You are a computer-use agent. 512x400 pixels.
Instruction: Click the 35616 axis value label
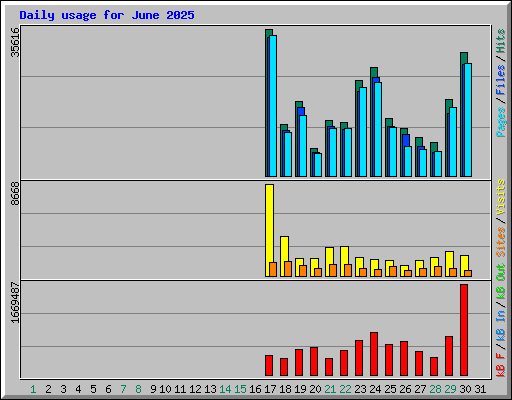coord(15,42)
